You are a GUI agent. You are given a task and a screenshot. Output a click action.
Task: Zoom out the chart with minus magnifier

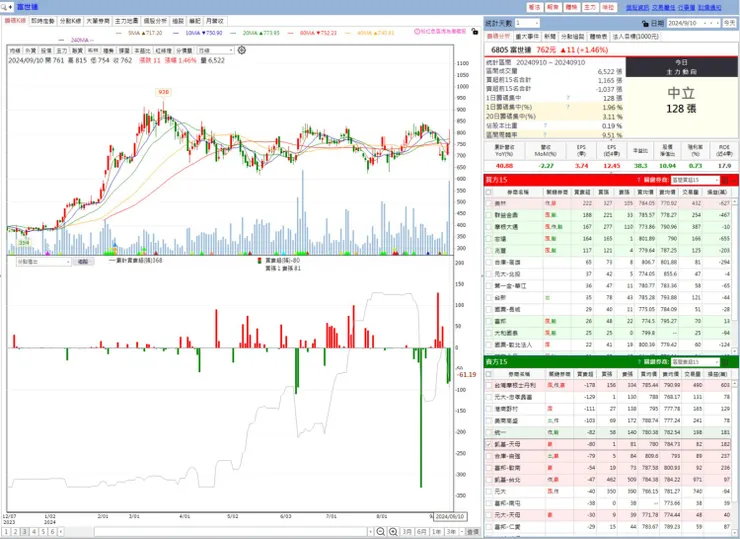coord(380,532)
